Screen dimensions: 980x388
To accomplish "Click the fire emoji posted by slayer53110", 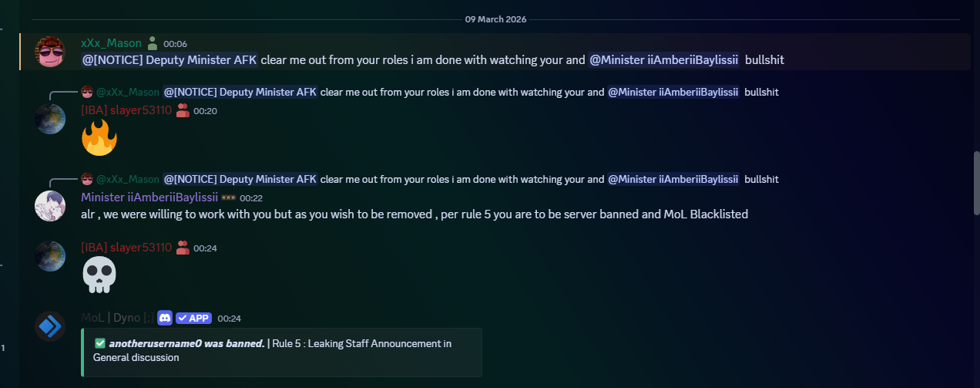I will (x=99, y=138).
